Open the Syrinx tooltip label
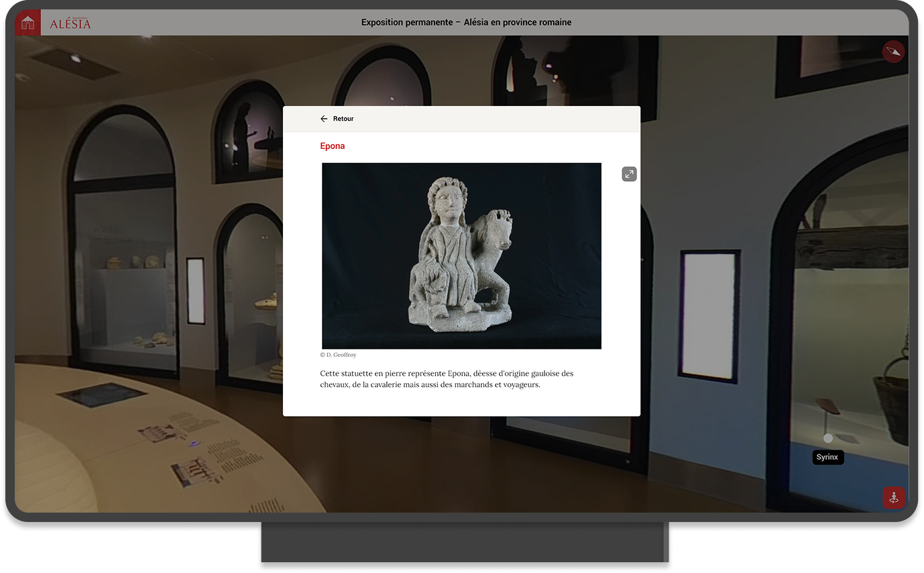The height and width of the screenshot is (573, 924). click(x=827, y=458)
